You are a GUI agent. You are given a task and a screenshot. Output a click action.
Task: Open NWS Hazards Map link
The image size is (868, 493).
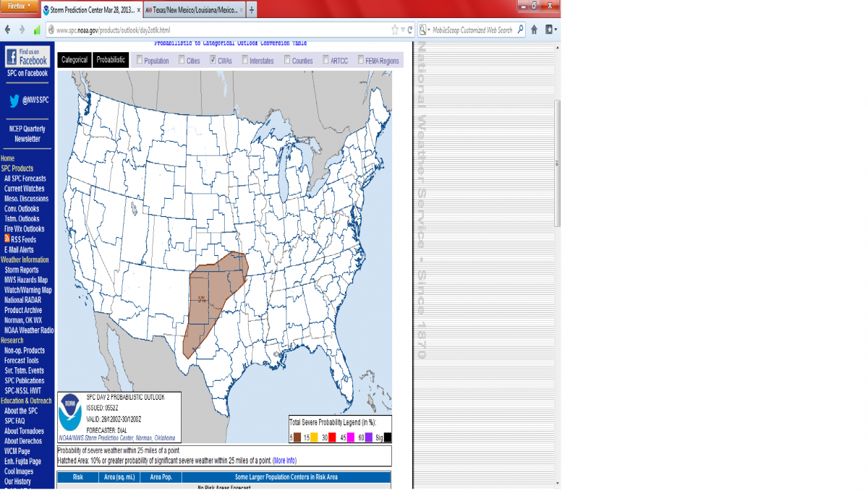[x=26, y=280]
